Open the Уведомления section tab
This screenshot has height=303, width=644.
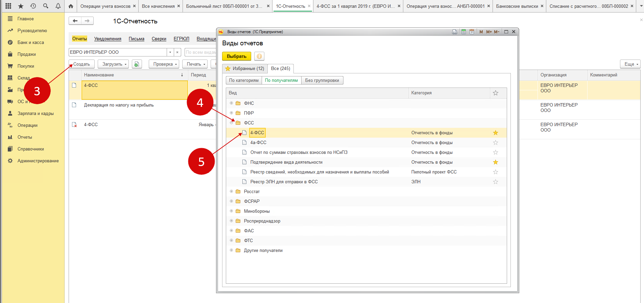click(x=108, y=39)
